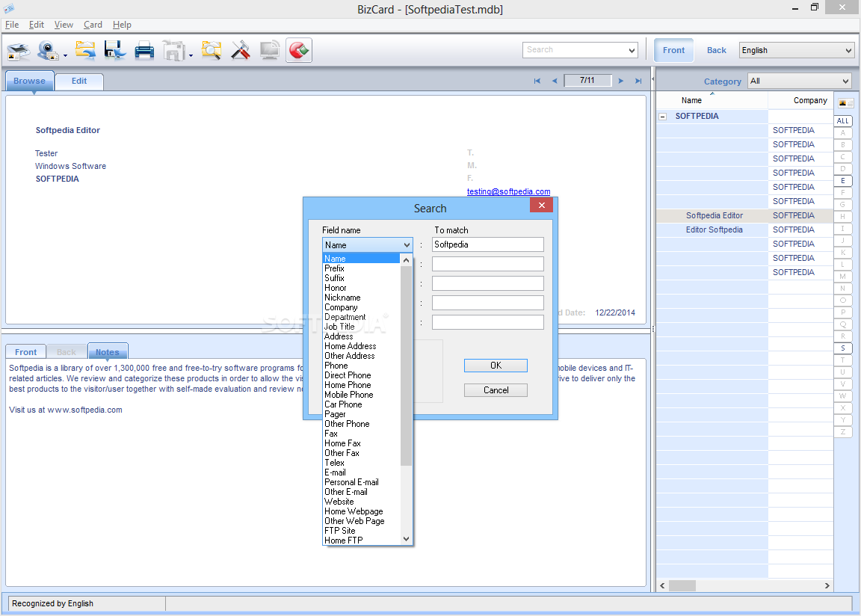Open the toolbar Search combo box
Screen dimensions: 861x616
(x=580, y=50)
